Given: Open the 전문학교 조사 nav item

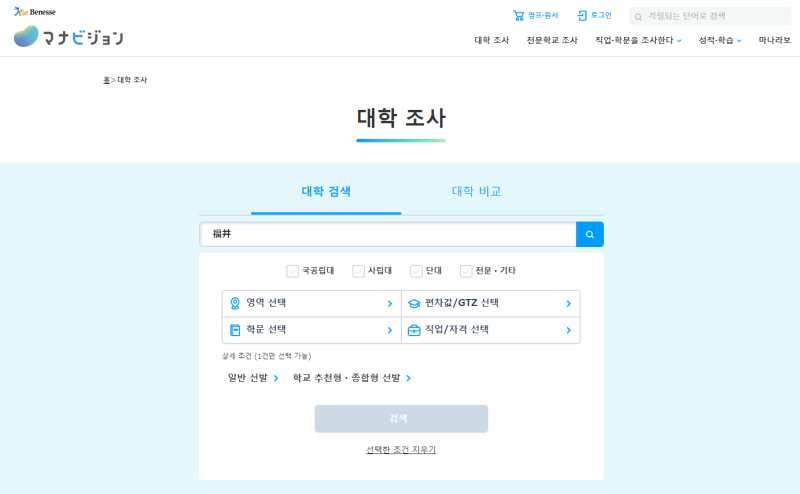Looking at the screenshot, I should 552,40.
